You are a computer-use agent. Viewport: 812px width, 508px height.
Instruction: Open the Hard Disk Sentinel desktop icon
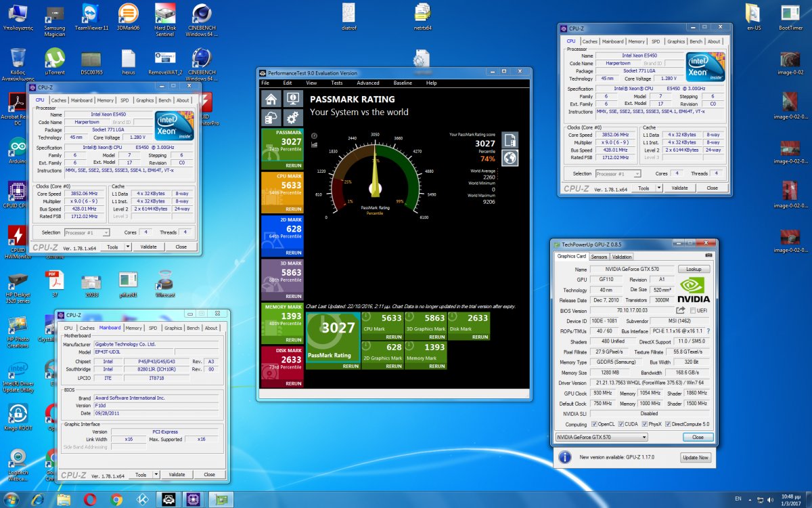[165, 19]
